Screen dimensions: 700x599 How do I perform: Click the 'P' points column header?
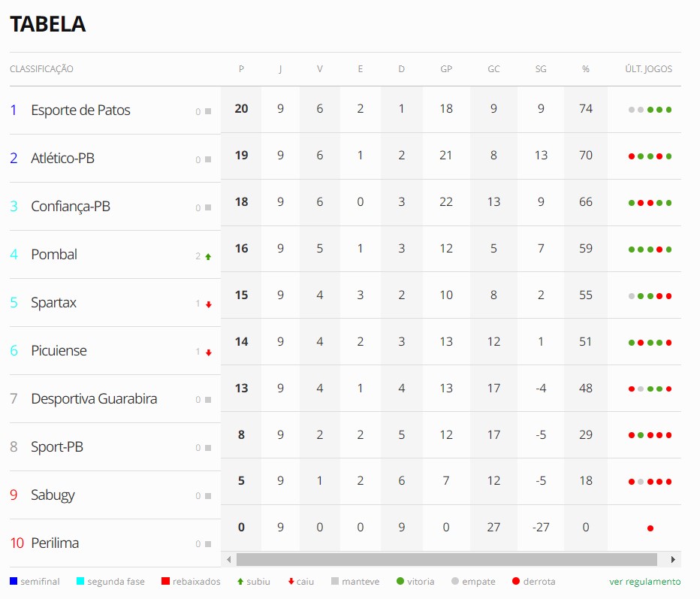pyautogui.click(x=241, y=69)
